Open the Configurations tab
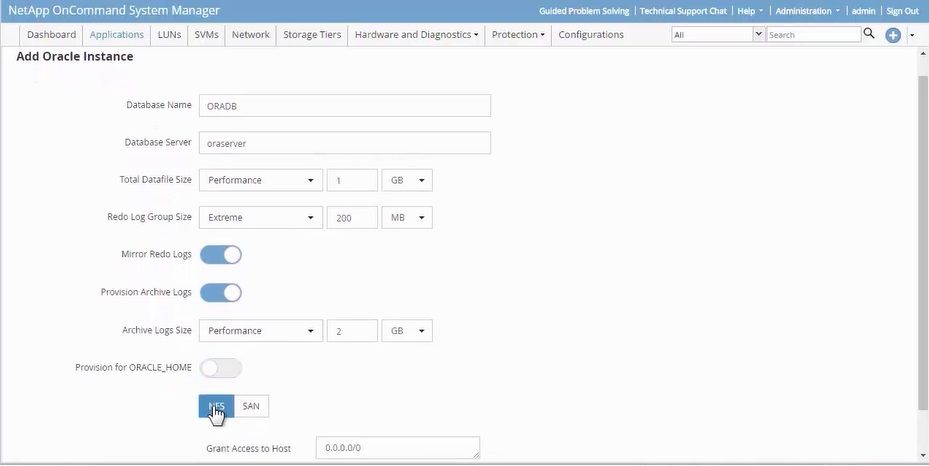Image resolution: width=929 pixels, height=466 pixels. (591, 34)
